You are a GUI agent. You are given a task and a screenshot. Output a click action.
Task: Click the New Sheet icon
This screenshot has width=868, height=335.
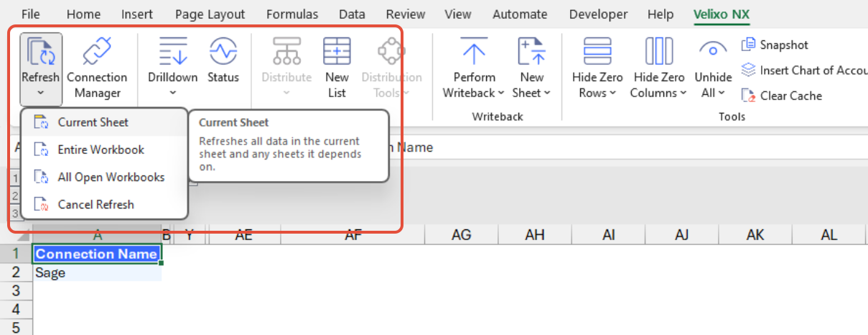[532, 52]
